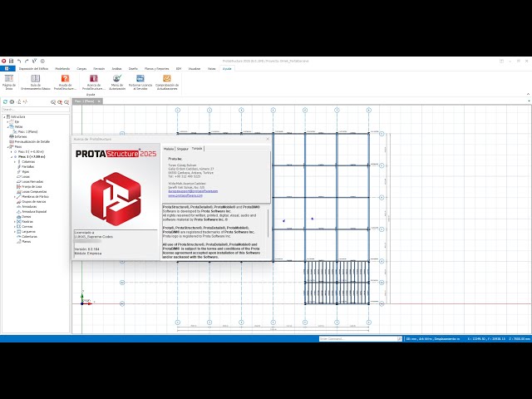Screen dimensions: 532x399
Task: Click the globe icon above the structure tree
Action: [x=12, y=101]
